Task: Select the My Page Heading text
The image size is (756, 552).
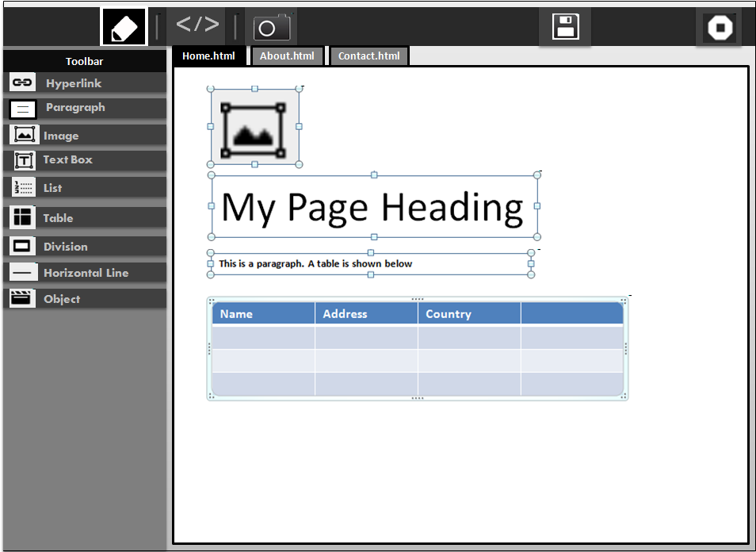Action: pyautogui.click(x=372, y=207)
